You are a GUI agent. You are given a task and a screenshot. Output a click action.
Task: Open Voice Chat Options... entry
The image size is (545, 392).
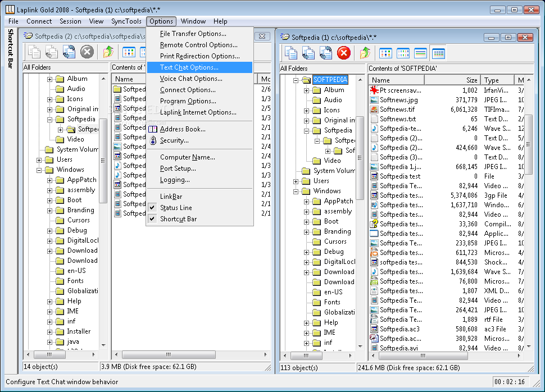coord(200,79)
